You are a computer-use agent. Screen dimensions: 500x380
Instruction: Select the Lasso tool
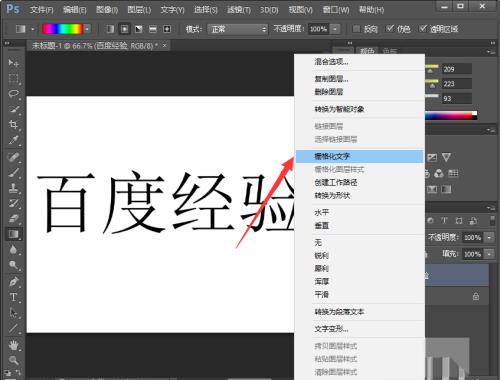tap(13, 94)
